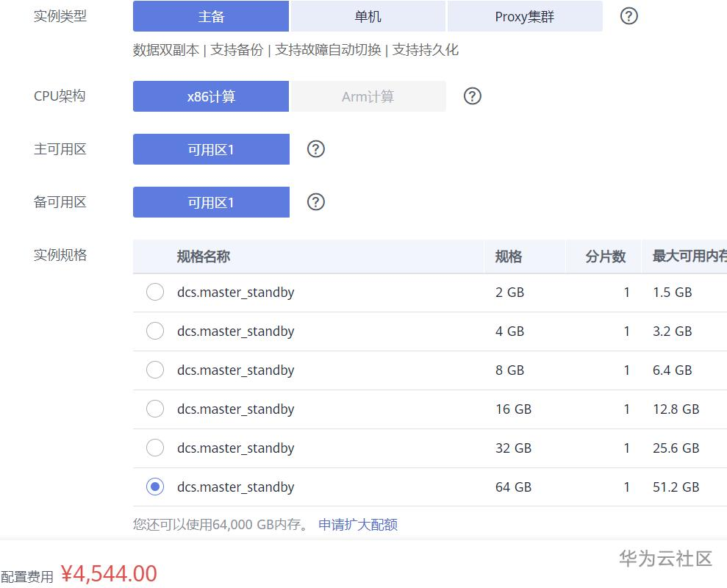Click the 数据双副本 feature description text
This screenshot has height=588, width=727.
coord(166,50)
